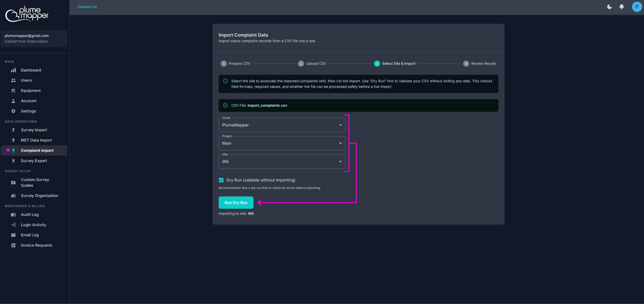
Task: Open the user profile avatar P
Action: click(x=637, y=7)
